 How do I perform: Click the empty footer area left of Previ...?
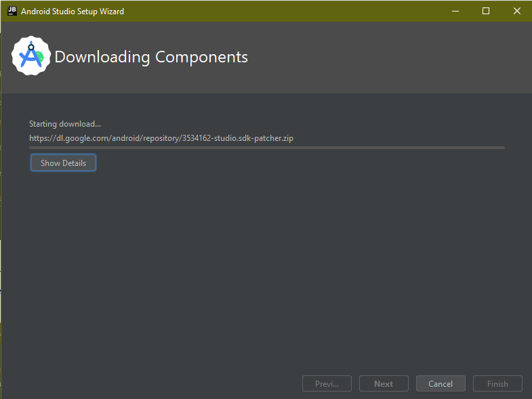tap(149, 384)
